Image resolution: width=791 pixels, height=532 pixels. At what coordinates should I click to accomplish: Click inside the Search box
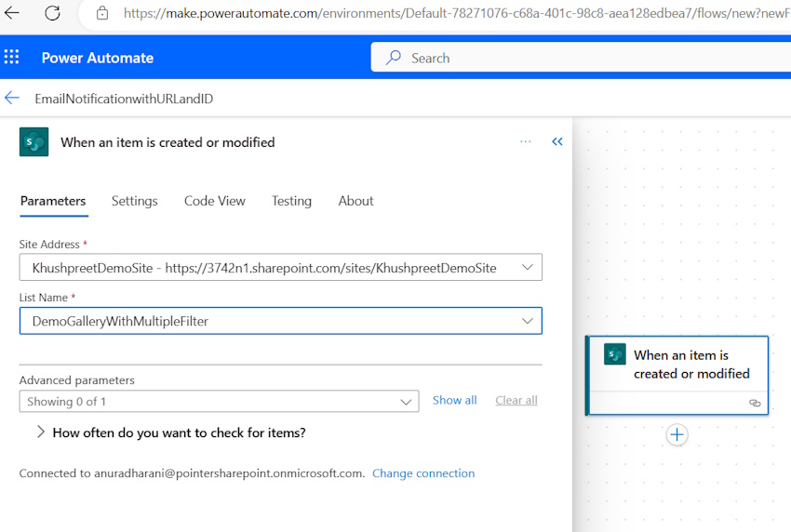pos(580,58)
